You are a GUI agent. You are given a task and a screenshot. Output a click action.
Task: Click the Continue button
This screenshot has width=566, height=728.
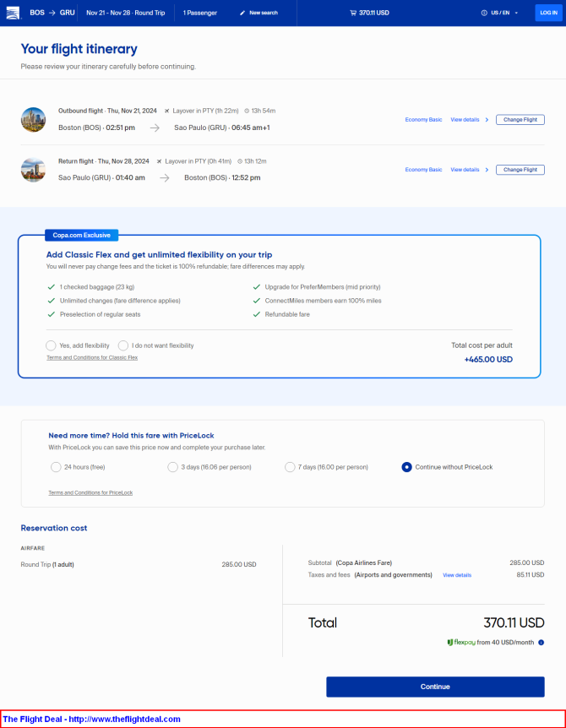pyautogui.click(x=435, y=687)
